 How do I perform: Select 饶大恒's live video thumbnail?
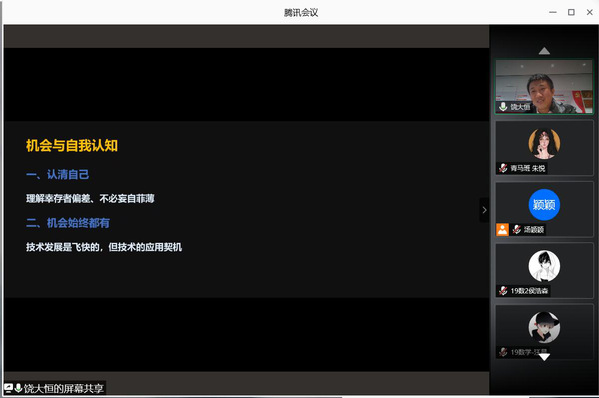544,87
